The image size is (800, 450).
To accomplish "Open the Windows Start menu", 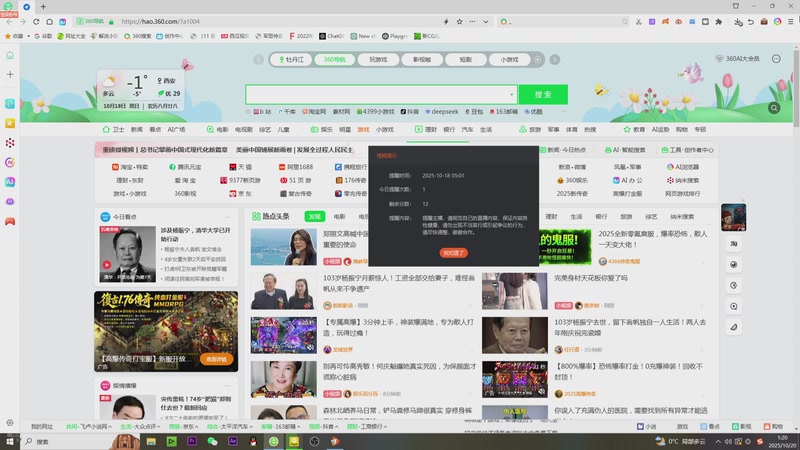I will tap(10, 441).
